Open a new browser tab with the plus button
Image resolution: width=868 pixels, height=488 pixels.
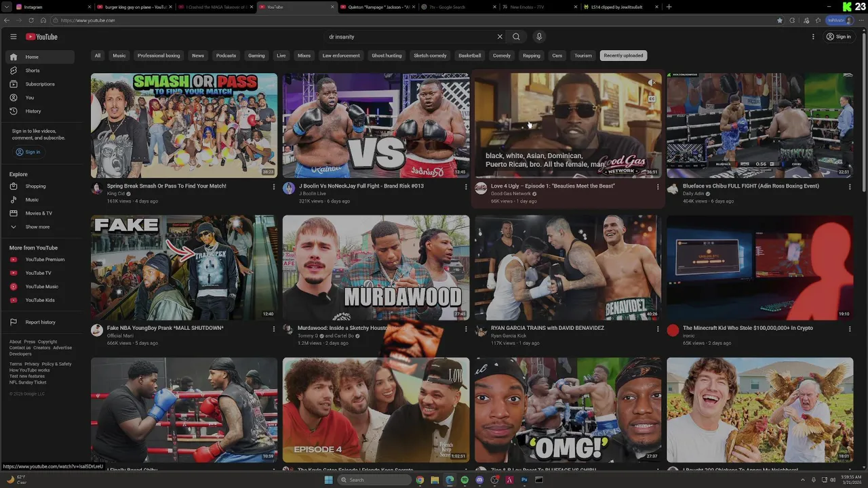tap(669, 7)
